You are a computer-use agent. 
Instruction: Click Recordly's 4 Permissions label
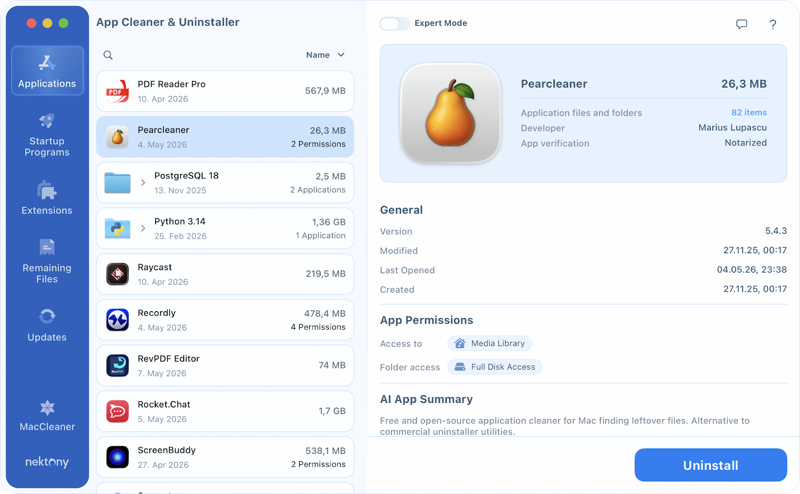pyautogui.click(x=318, y=327)
